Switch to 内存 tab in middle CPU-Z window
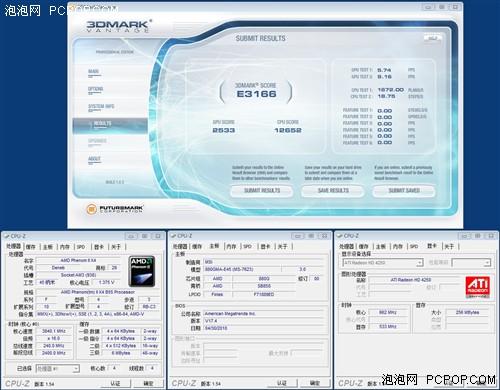This screenshot has width=500, height=390. coord(231,246)
